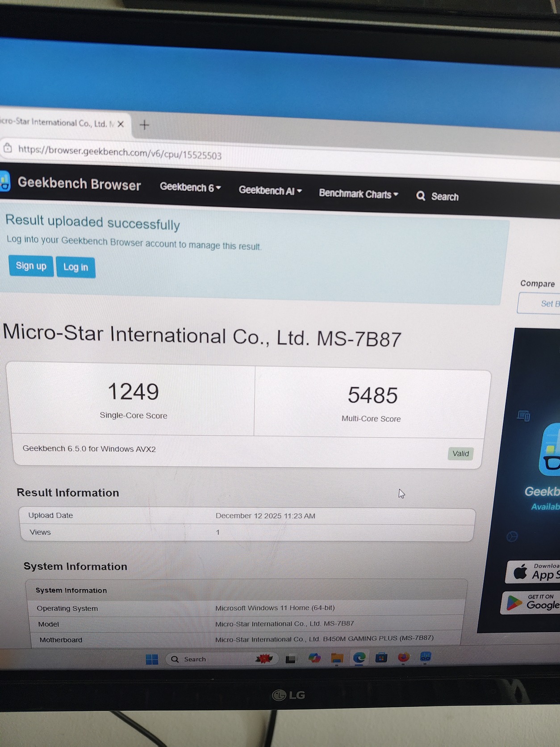Expand the Geekbench AI dropdown menu

click(x=270, y=191)
